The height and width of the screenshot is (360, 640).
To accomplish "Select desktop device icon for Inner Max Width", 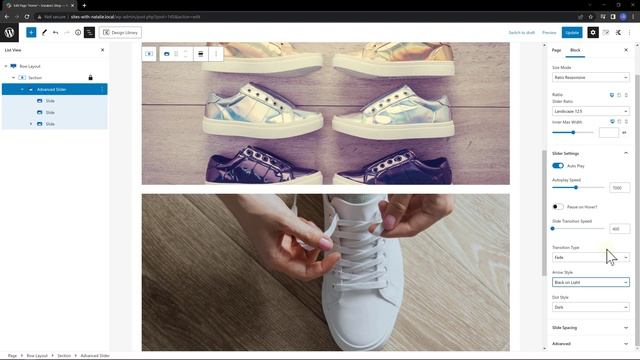I will (x=612, y=122).
